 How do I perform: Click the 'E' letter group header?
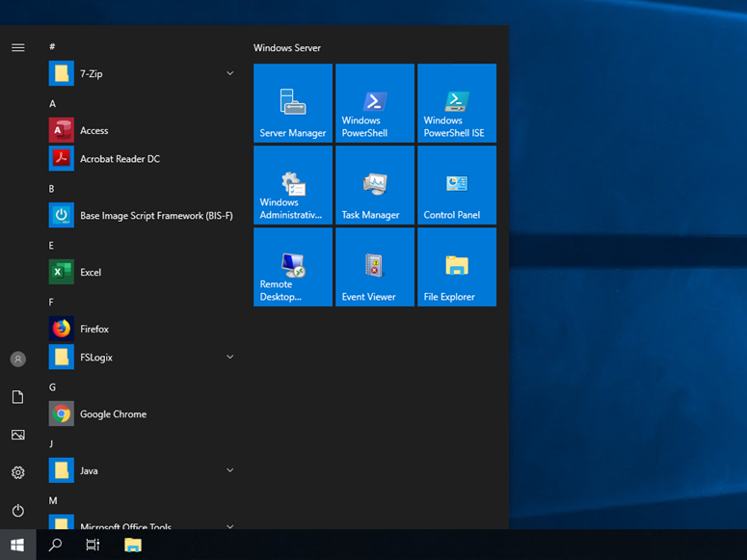[51, 246]
